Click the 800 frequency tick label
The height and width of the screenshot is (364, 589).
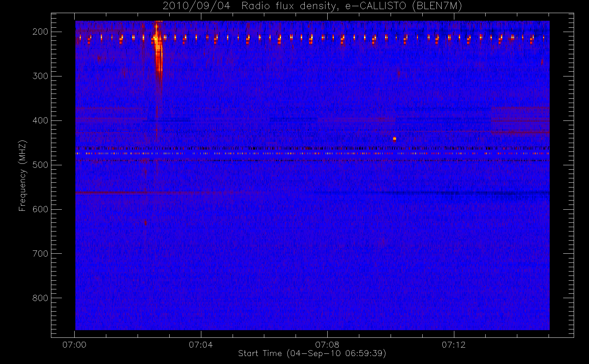click(x=40, y=298)
